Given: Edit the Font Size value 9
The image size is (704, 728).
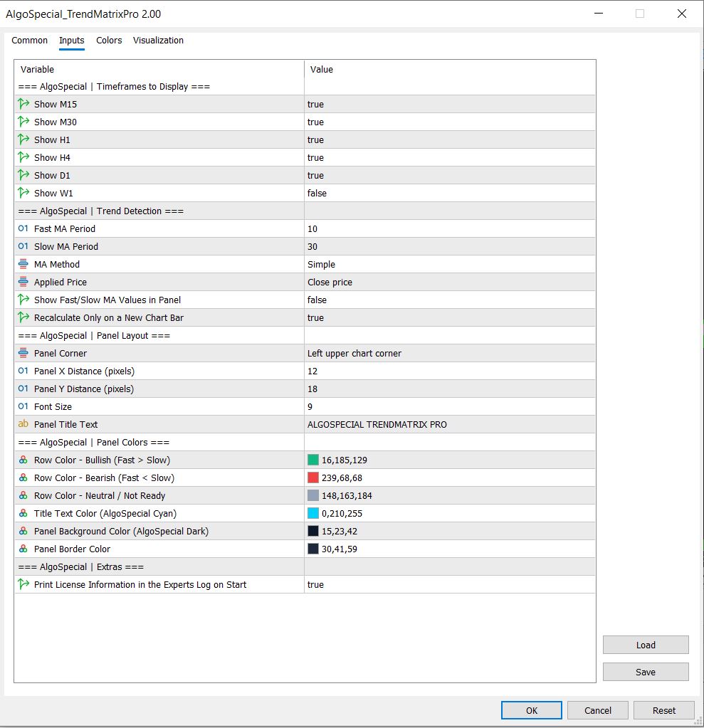Looking at the screenshot, I should click(x=449, y=406).
